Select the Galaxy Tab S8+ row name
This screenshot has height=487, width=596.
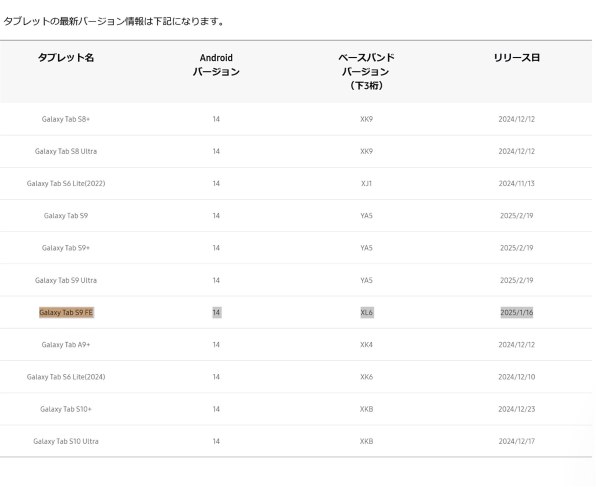pyautogui.click(x=66, y=119)
